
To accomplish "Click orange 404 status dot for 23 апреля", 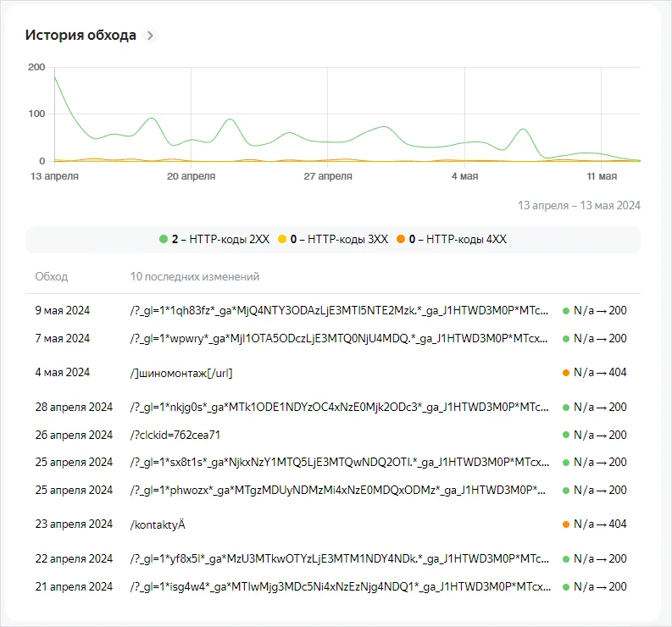I will click(566, 524).
